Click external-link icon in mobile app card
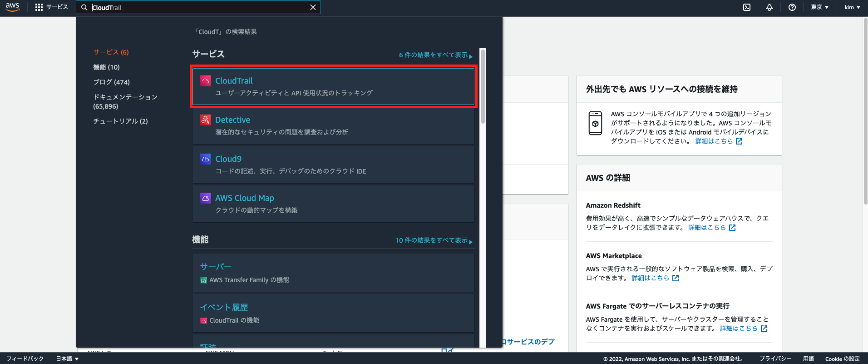 739,141
